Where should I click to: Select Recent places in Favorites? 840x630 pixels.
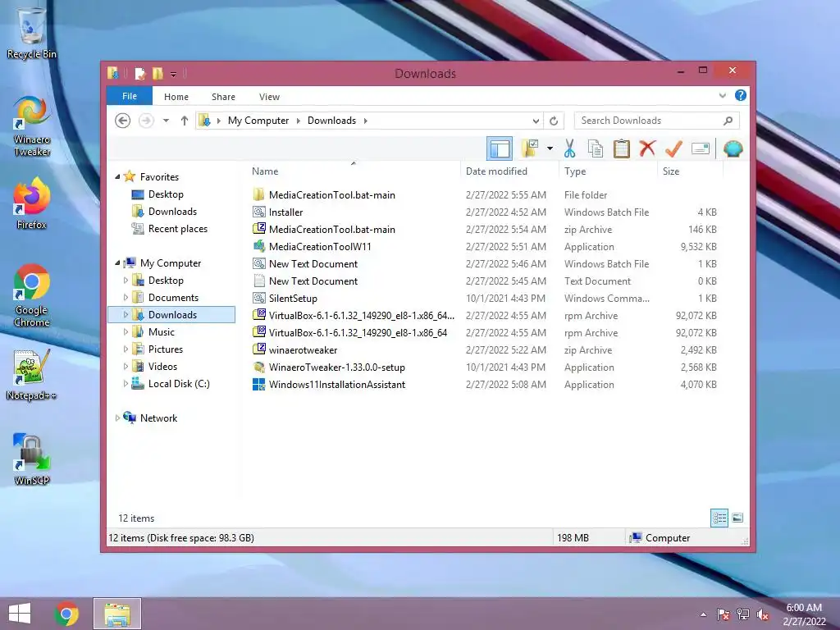pos(178,229)
